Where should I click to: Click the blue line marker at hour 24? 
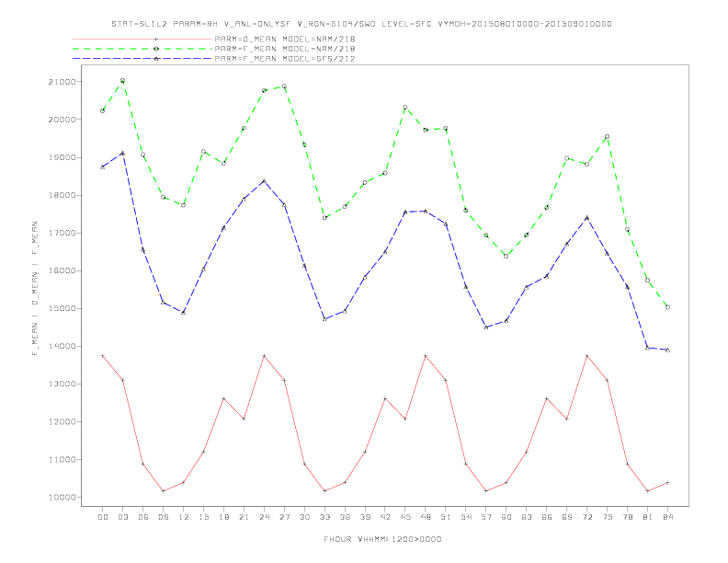(264, 180)
